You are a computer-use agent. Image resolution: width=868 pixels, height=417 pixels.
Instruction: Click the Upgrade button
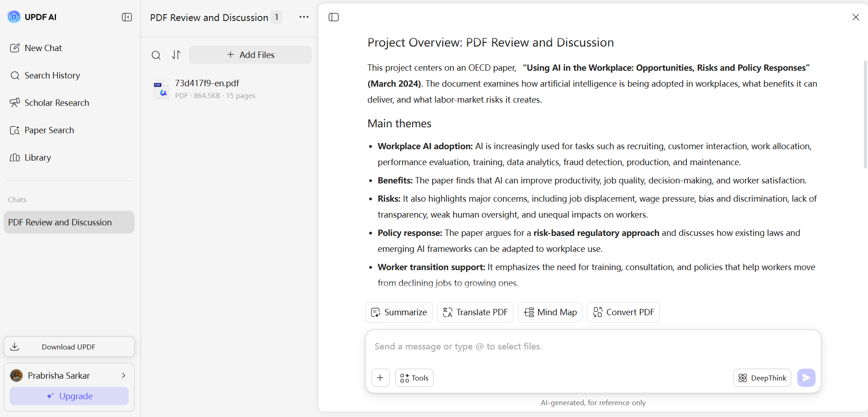[x=69, y=396]
